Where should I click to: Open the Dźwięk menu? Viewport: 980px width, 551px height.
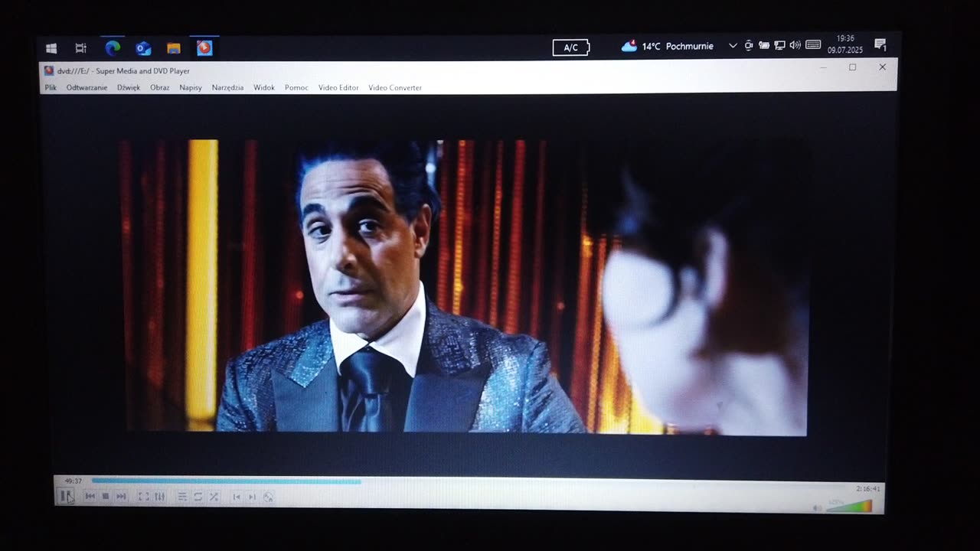(129, 87)
